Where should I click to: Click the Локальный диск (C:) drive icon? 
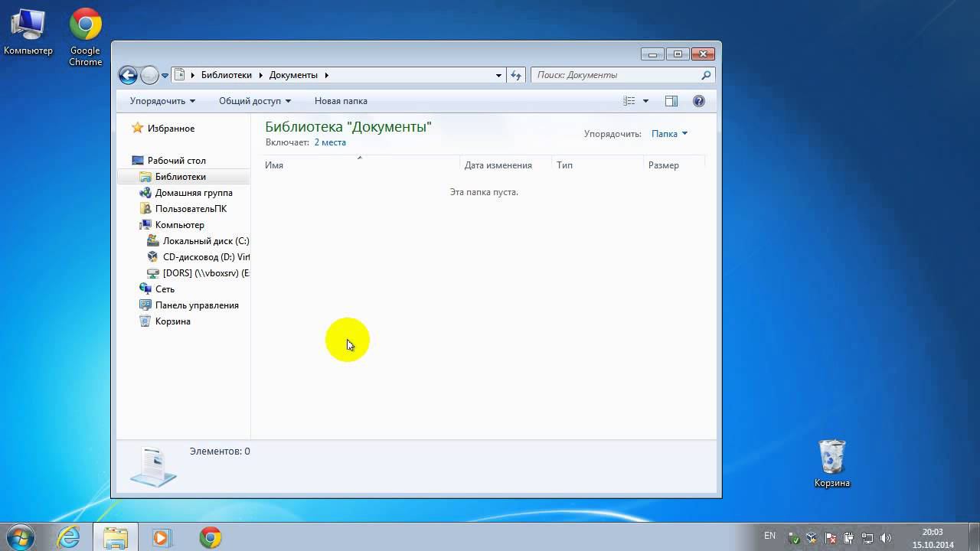click(153, 241)
